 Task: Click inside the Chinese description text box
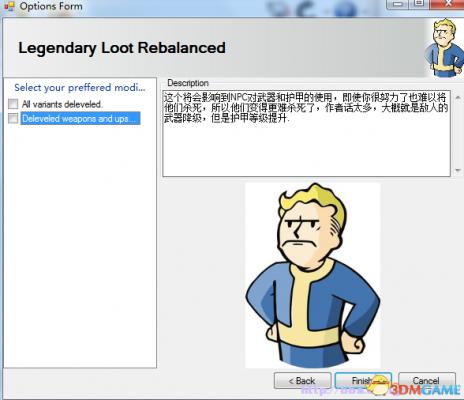[x=306, y=133]
